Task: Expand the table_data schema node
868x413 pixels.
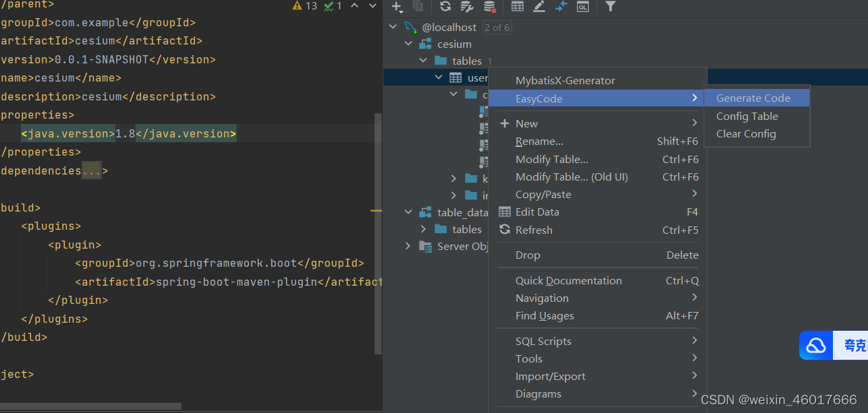Action: (408, 212)
